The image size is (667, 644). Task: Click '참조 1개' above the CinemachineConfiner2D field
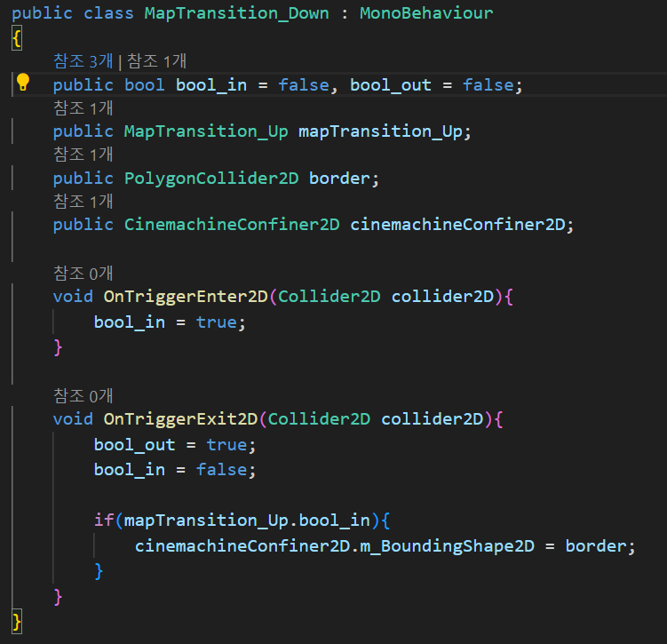pos(83,202)
